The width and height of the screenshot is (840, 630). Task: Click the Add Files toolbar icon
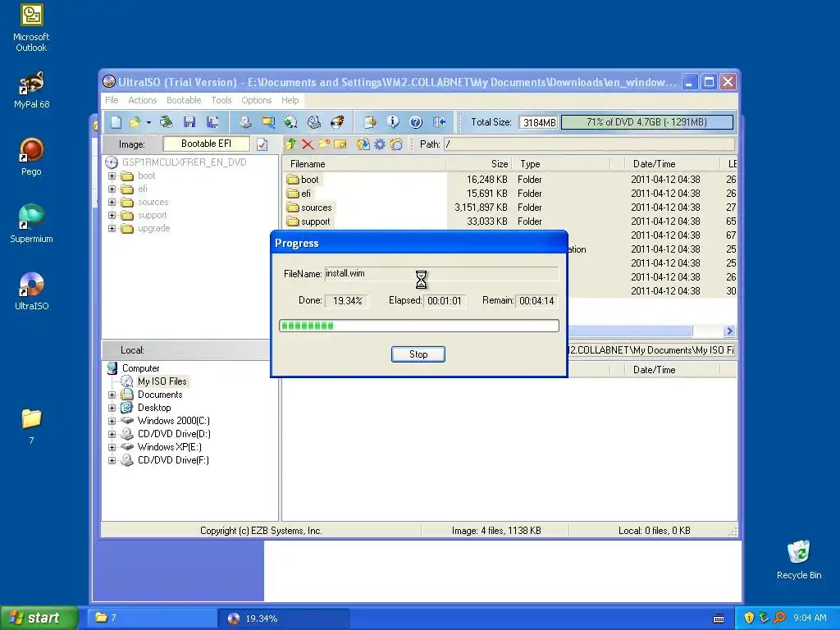[370, 122]
